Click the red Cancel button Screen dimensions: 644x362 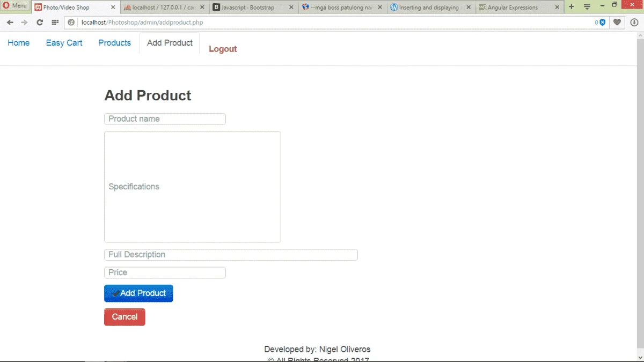point(125,317)
